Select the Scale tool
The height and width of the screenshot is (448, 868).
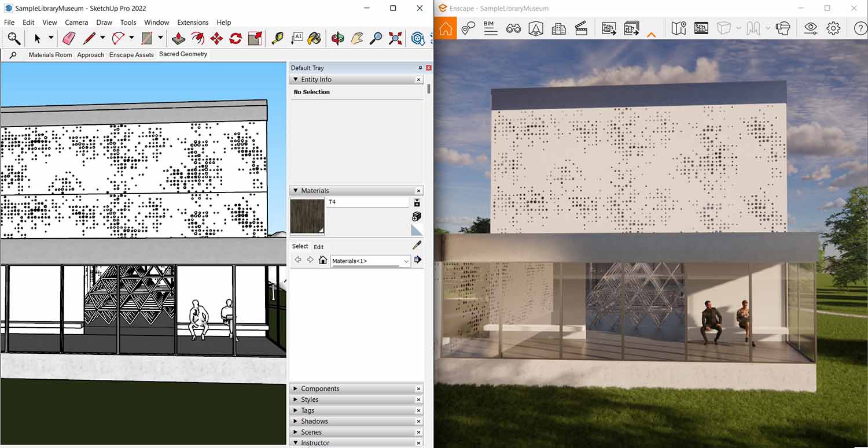255,38
